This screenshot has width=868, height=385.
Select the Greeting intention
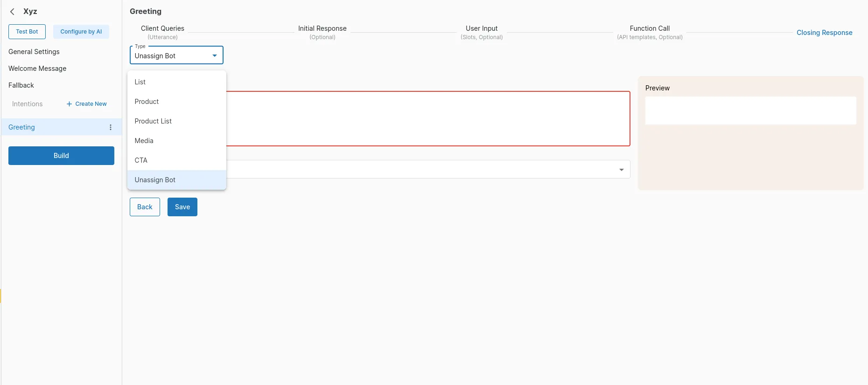[61, 127]
